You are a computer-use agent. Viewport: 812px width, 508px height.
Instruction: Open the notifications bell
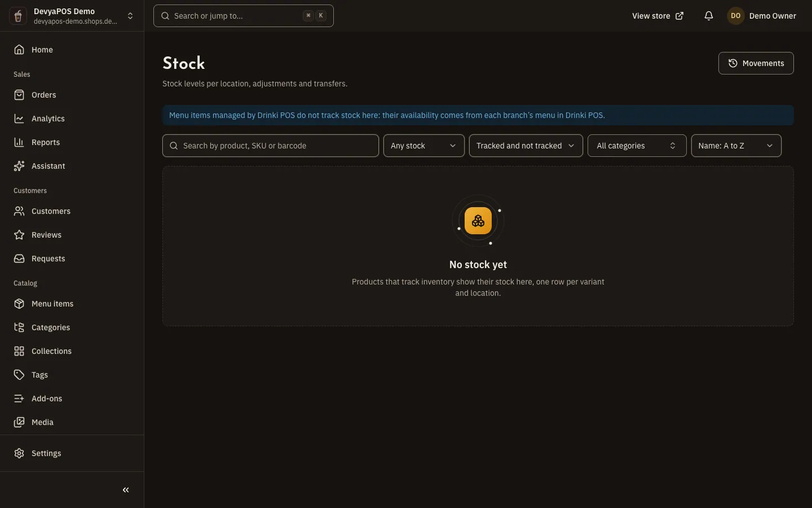click(709, 16)
